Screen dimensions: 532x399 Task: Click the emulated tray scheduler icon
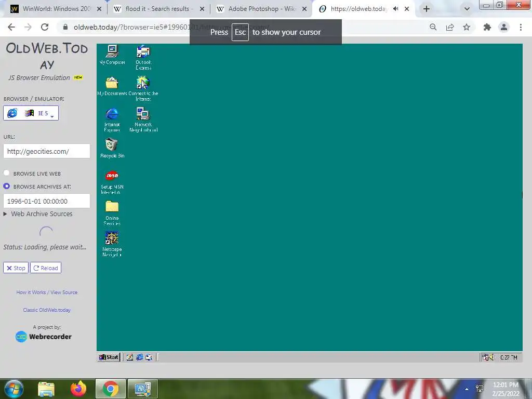click(486, 357)
